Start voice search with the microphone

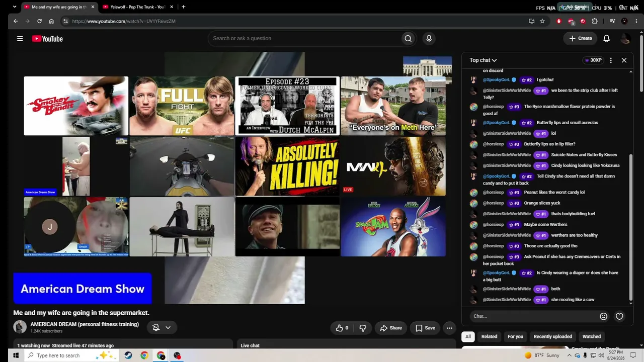click(429, 38)
